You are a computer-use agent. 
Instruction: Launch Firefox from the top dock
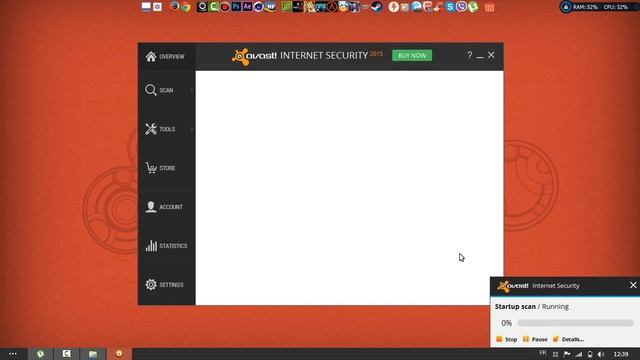click(x=175, y=7)
